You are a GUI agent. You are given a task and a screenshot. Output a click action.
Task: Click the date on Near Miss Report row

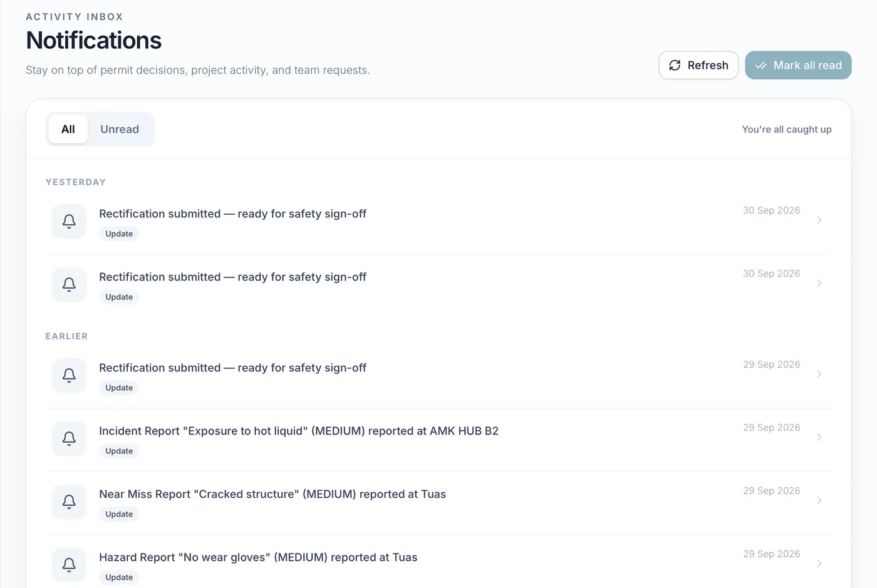772,490
